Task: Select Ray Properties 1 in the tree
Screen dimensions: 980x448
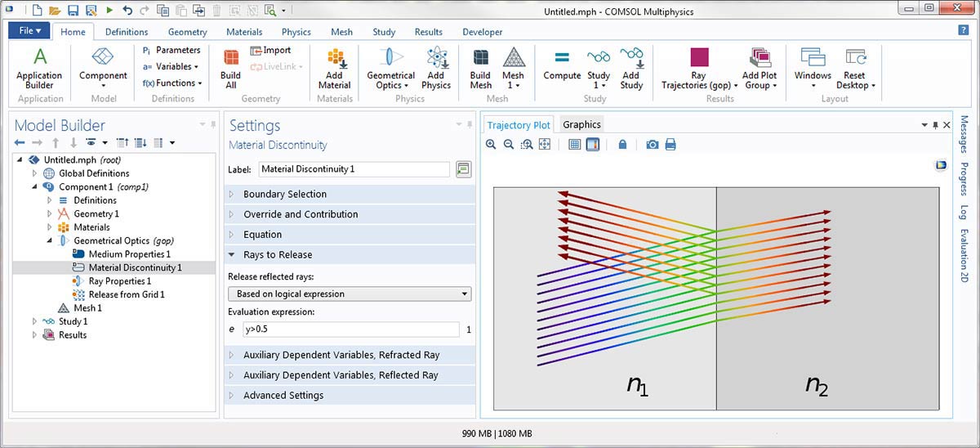Action: [119, 281]
